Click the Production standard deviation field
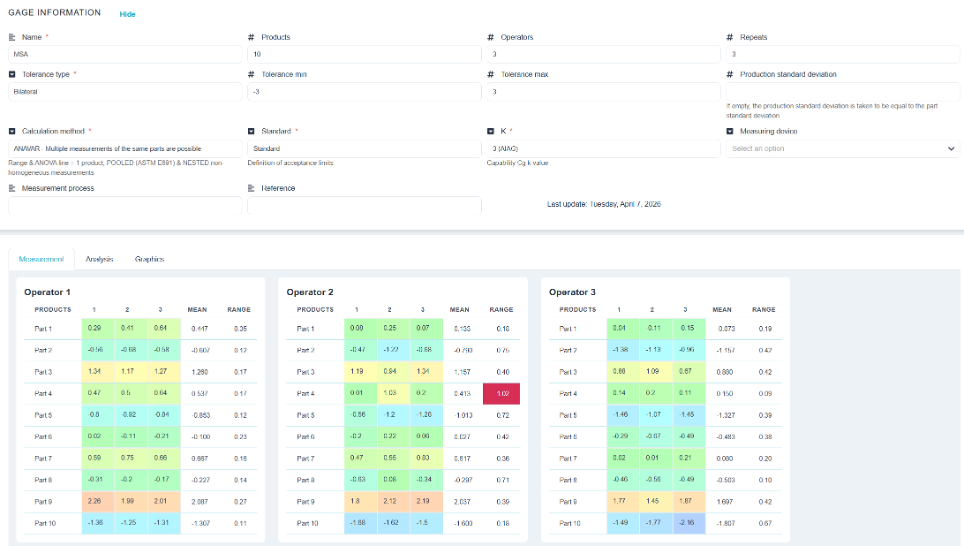Image resolution: width=964 pixels, height=546 pixels. pos(842,92)
